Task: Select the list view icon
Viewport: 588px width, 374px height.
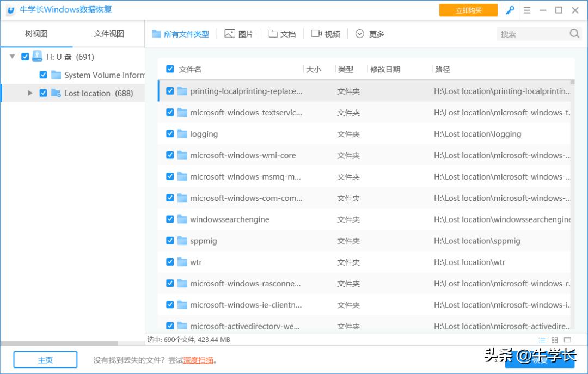Action: (x=542, y=340)
